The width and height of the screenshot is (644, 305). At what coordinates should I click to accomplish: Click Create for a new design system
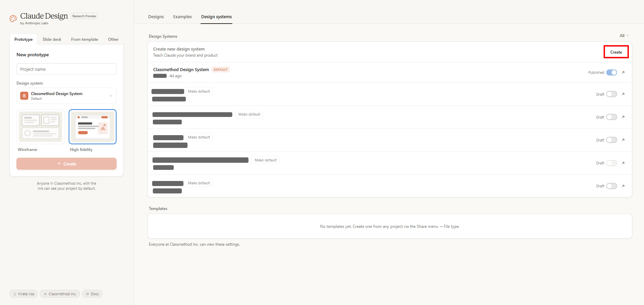616,52
